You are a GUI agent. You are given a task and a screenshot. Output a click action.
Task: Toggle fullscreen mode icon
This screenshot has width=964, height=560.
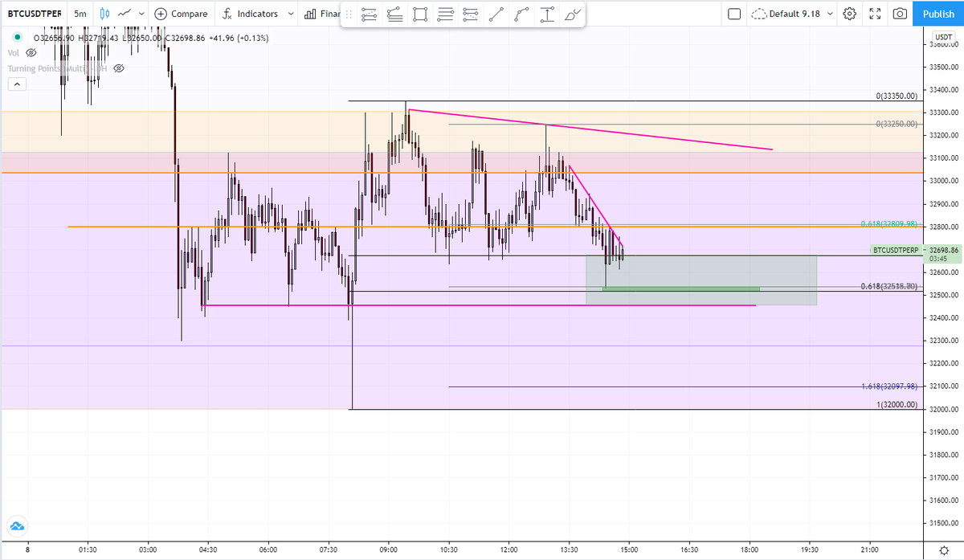(876, 14)
